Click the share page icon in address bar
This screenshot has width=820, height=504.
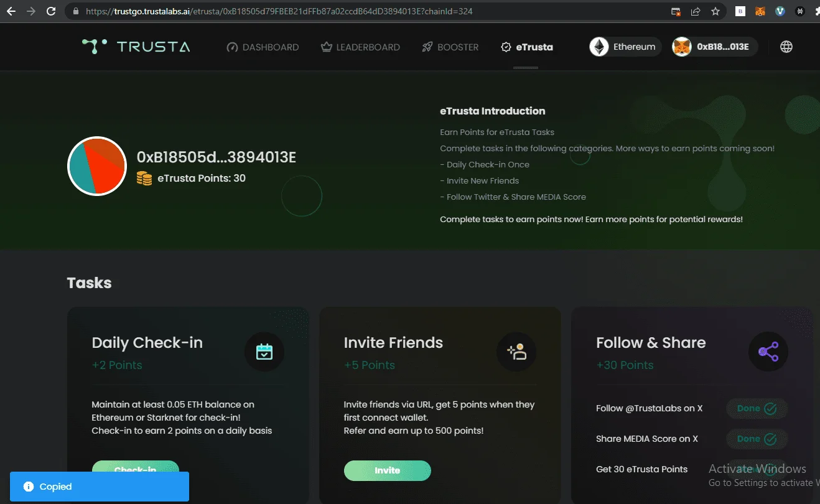click(696, 11)
